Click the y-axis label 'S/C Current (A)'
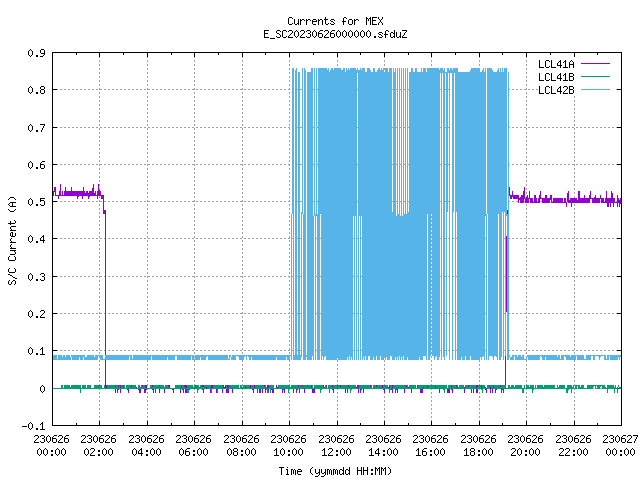Image resolution: width=640 pixels, height=480 pixels. point(13,240)
